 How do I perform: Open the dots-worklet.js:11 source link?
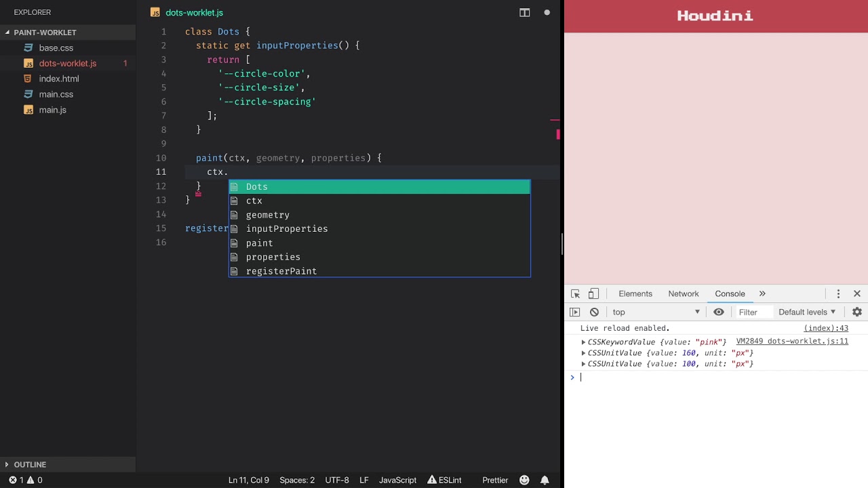791,342
